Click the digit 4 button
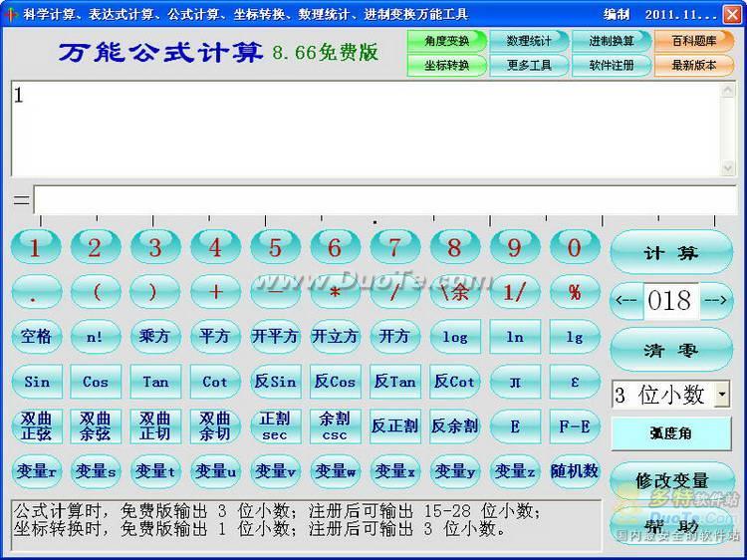747x560 pixels. click(x=215, y=247)
